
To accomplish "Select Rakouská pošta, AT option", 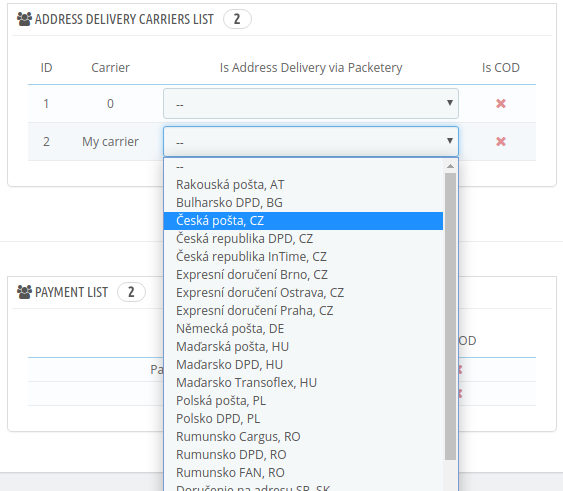I will (303, 185).
